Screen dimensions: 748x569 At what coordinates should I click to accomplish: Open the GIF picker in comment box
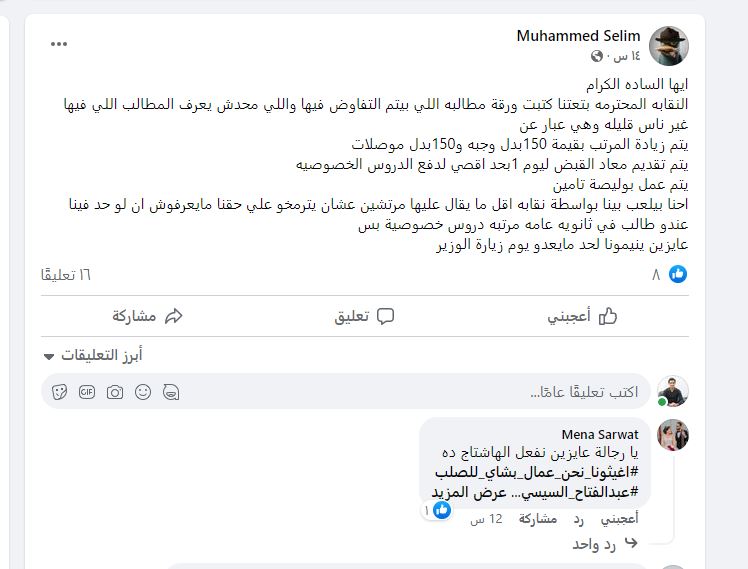tap(87, 392)
